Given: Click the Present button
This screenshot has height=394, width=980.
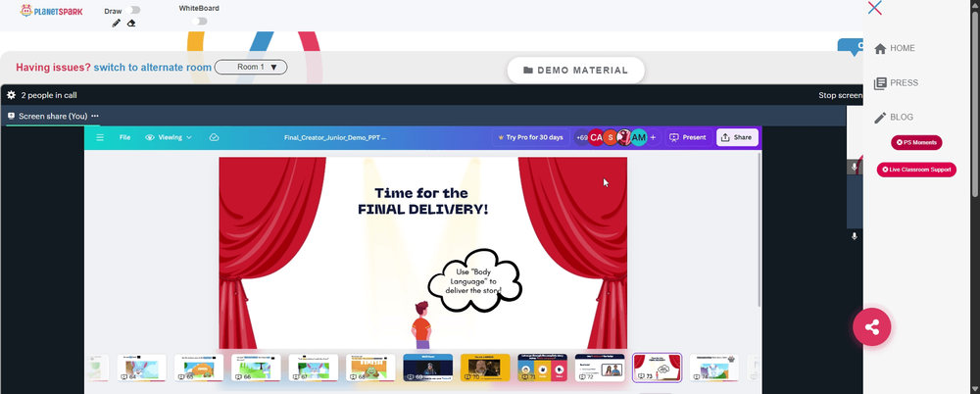Looking at the screenshot, I should 688,137.
